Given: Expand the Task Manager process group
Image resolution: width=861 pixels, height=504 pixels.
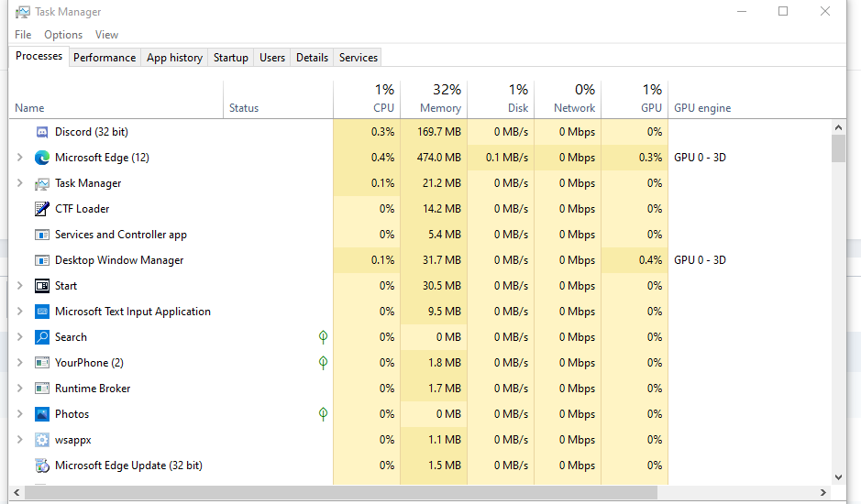Looking at the screenshot, I should (20, 183).
